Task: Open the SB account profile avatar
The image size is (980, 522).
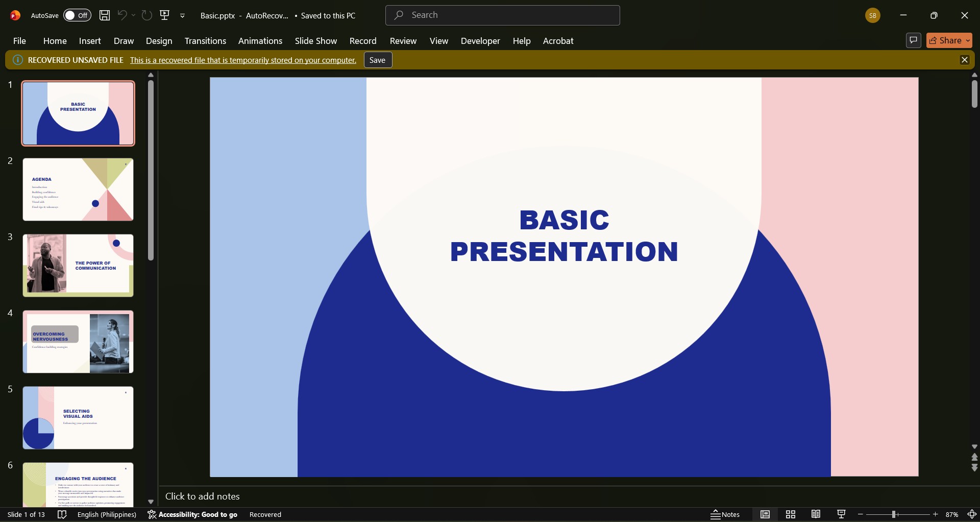Action: tap(873, 15)
